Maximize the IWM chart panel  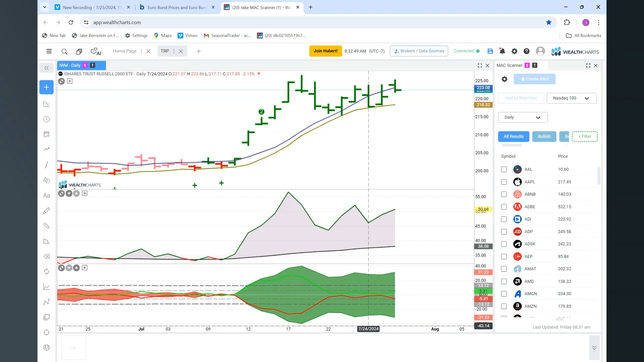(480, 66)
